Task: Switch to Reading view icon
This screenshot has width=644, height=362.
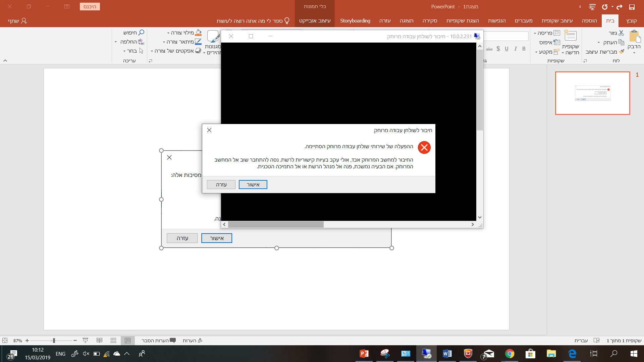Action: tap(99, 341)
